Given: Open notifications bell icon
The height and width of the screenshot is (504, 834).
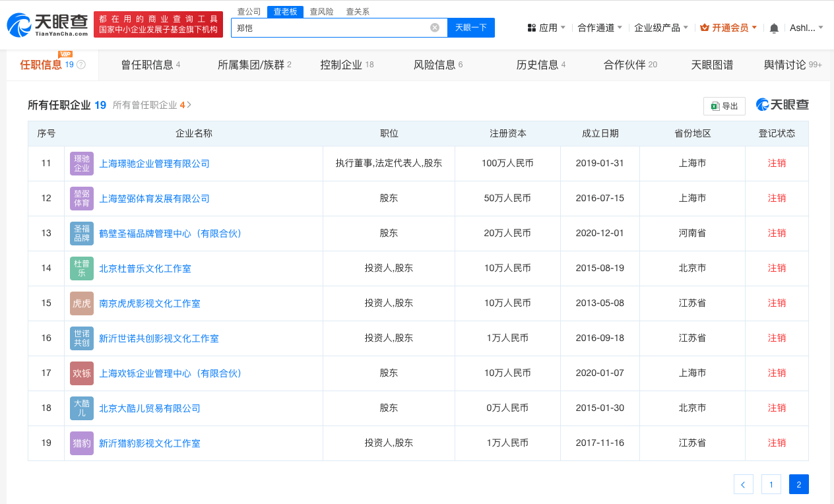Looking at the screenshot, I should click(x=774, y=28).
